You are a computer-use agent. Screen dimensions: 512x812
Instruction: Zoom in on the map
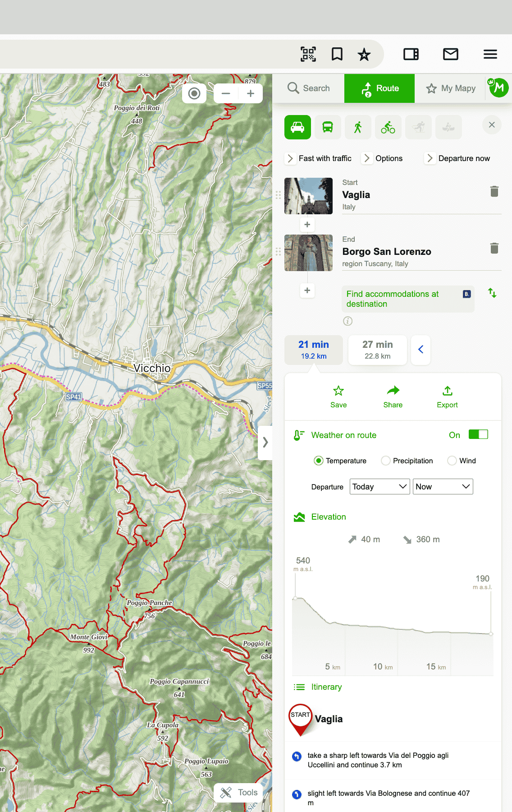pos(251,93)
